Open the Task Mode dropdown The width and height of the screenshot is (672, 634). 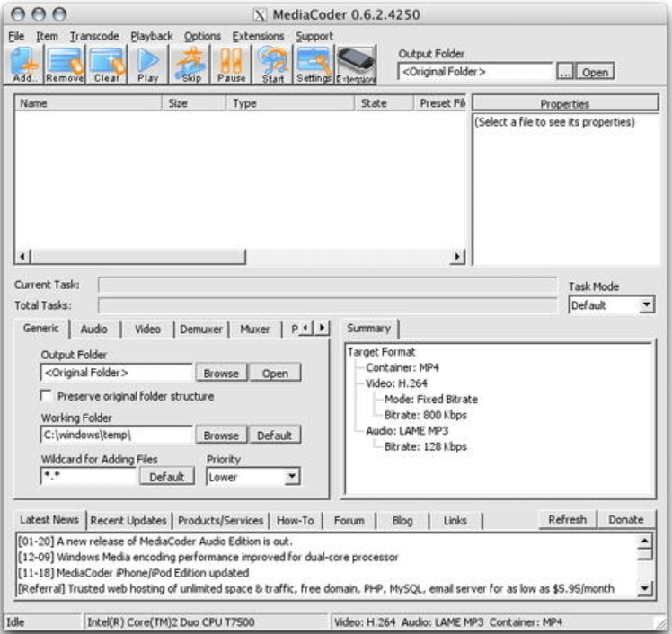click(647, 304)
